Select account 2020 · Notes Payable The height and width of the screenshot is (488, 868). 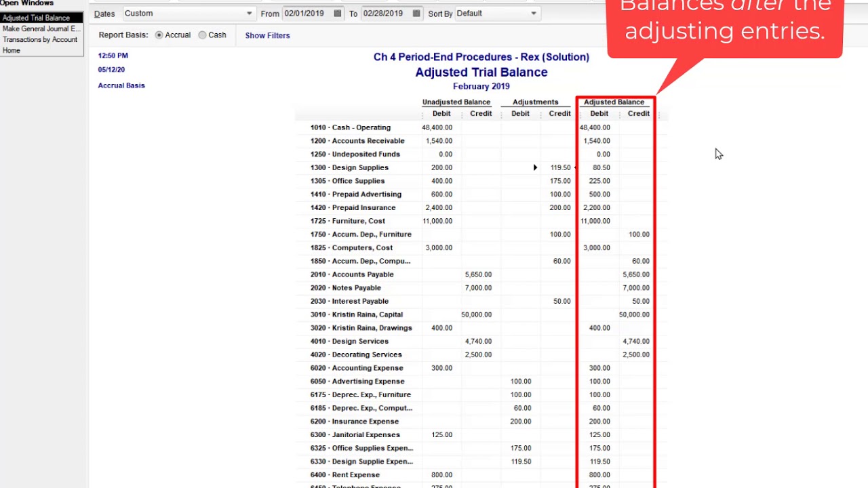[346, 288]
